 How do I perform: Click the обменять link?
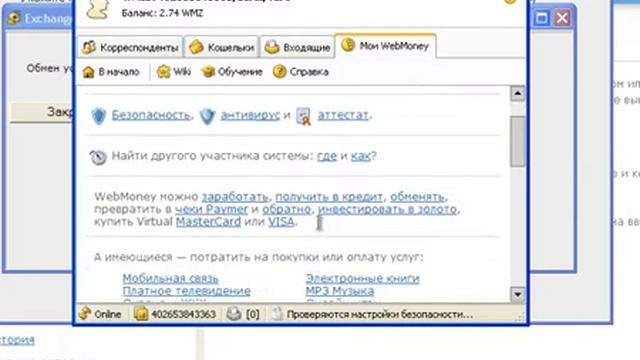[x=417, y=197]
